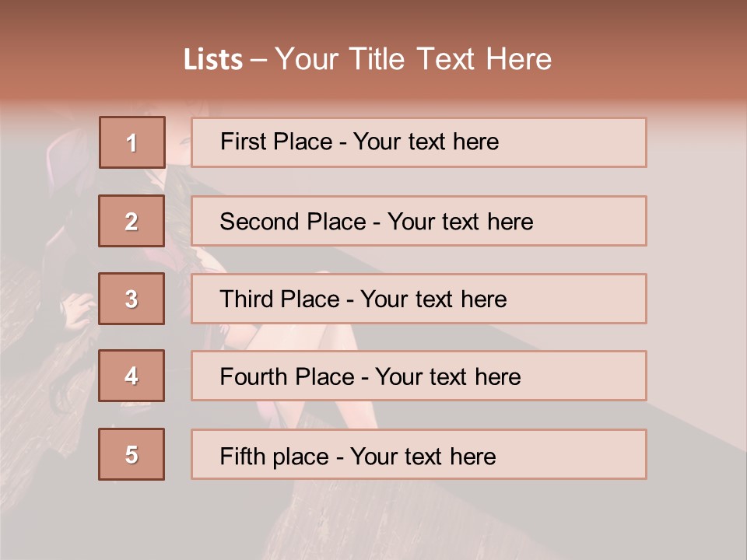Click the slide title text
Screen dimensions: 747x560
pyautogui.click(x=367, y=59)
